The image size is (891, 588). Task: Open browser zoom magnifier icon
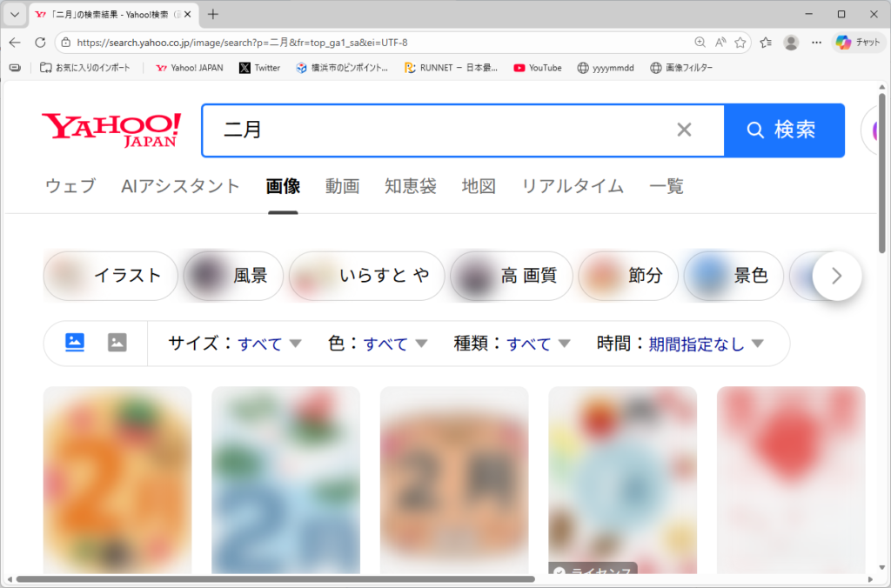point(700,43)
